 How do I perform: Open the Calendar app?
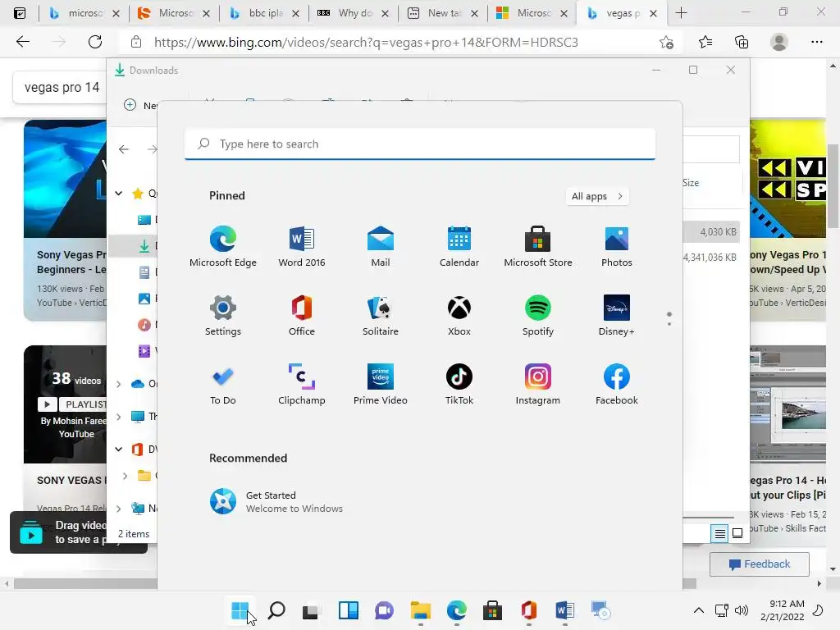[x=459, y=247]
